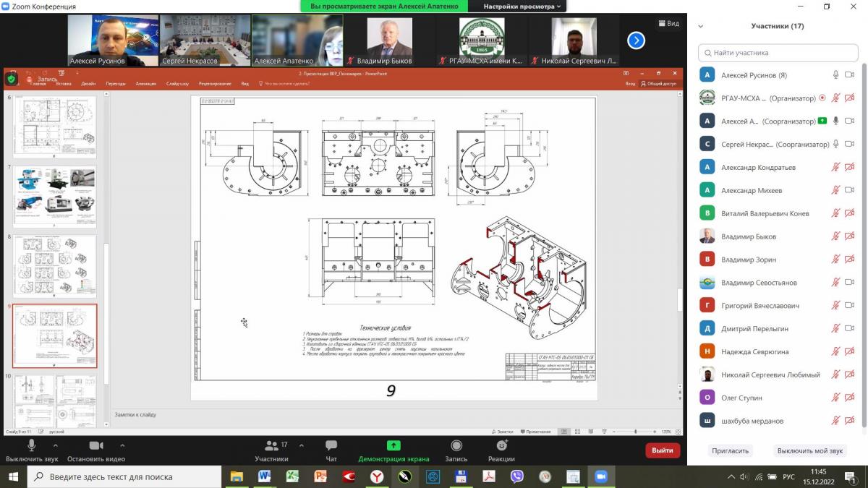This screenshot has height=488, width=868.
Task: Click the PowerPoint zoom slider
Action: [x=635, y=432]
